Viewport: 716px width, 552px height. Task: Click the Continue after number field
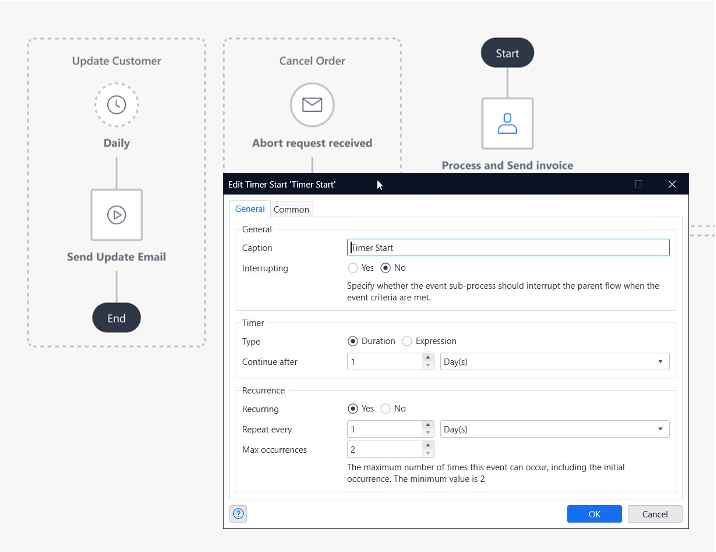point(385,362)
